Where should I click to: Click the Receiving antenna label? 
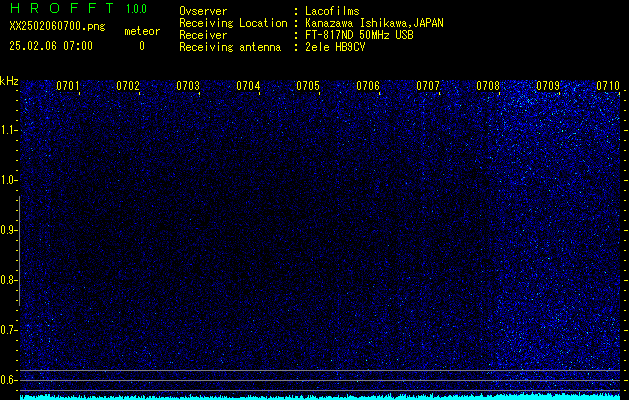230,47
